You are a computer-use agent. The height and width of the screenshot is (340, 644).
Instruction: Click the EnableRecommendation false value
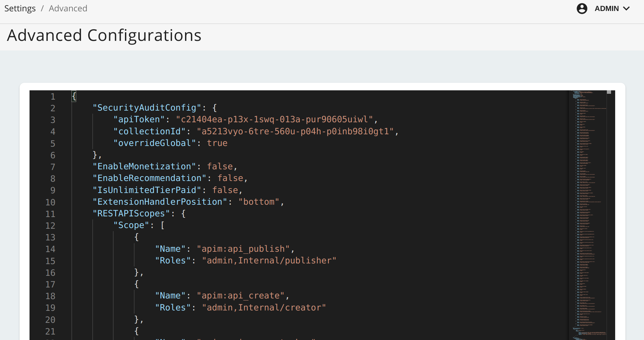[x=230, y=178]
